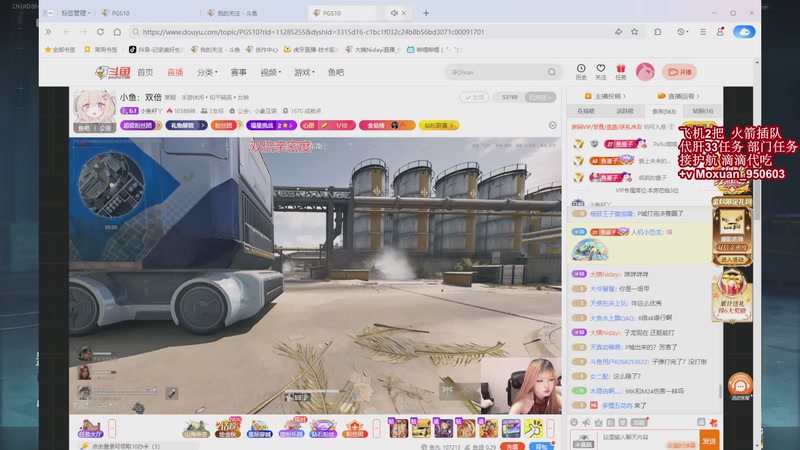Image resolution: width=800 pixels, height=450 pixels.
Task: Open browser history clock dropdown
Action: tap(683, 32)
